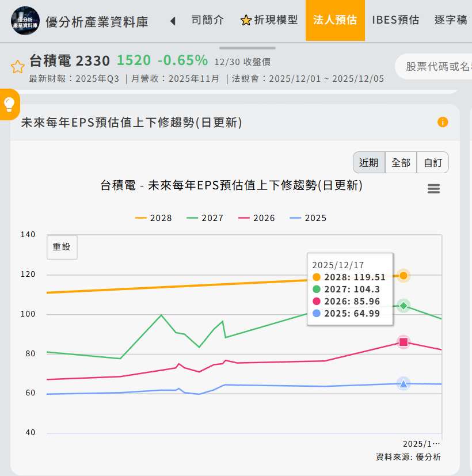Favorite 台積電 with the star icon
Screen dimensions: 472x476
pyautogui.click(x=17, y=67)
